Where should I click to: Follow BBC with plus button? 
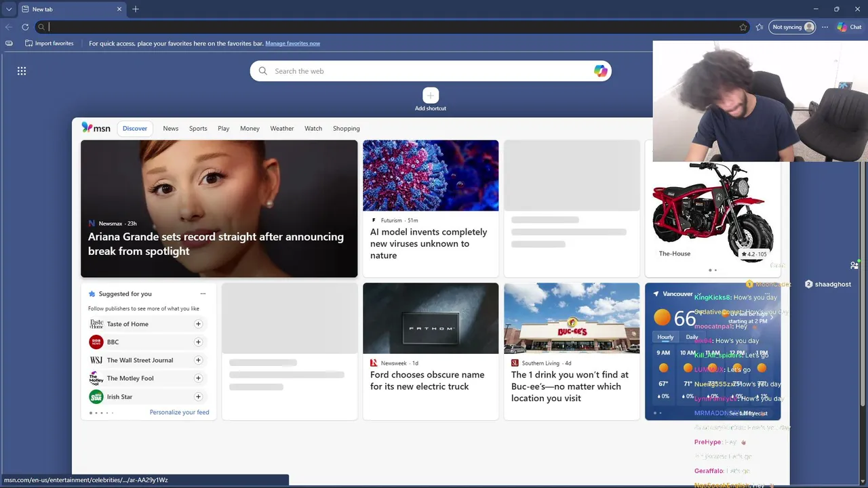coord(198,342)
